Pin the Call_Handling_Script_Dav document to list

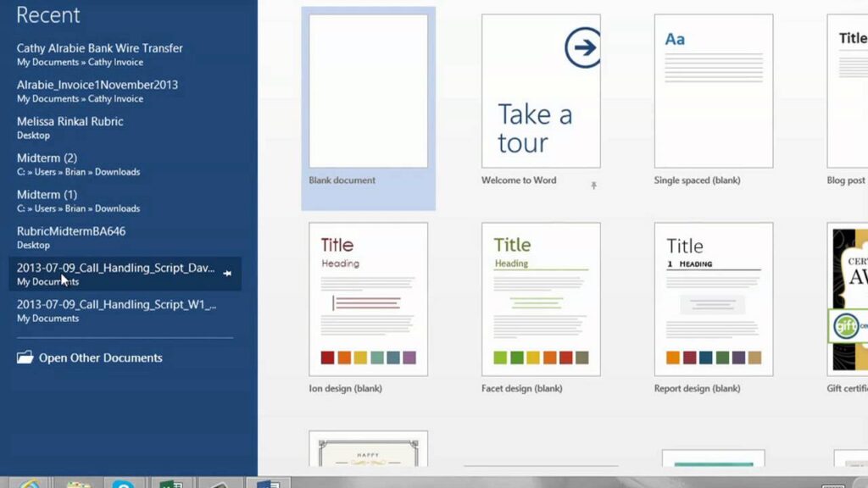[227, 274]
